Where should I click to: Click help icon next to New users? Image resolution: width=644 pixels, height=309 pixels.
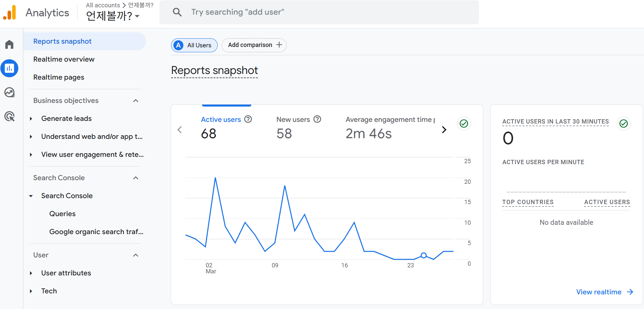click(317, 119)
